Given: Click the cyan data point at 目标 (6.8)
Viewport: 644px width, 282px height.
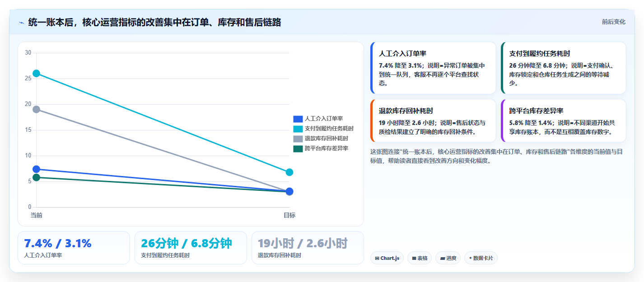Looking at the screenshot, I should [x=289, y=172].
